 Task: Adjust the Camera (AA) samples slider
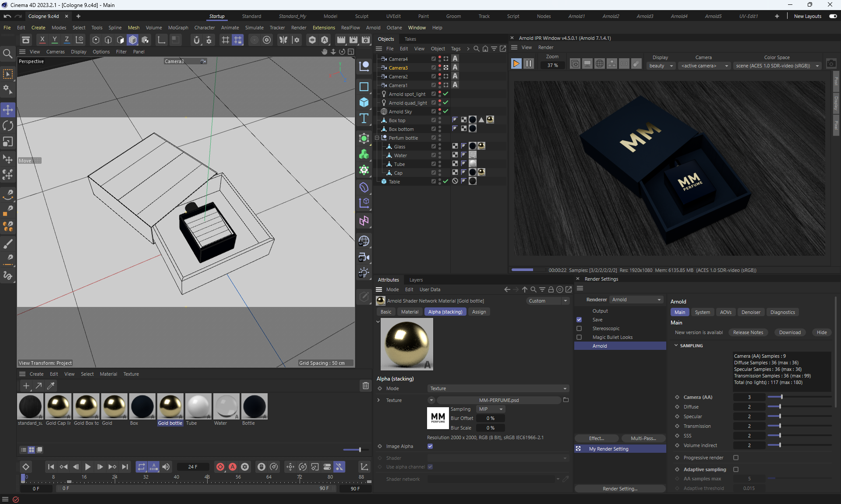pos(781,397)
